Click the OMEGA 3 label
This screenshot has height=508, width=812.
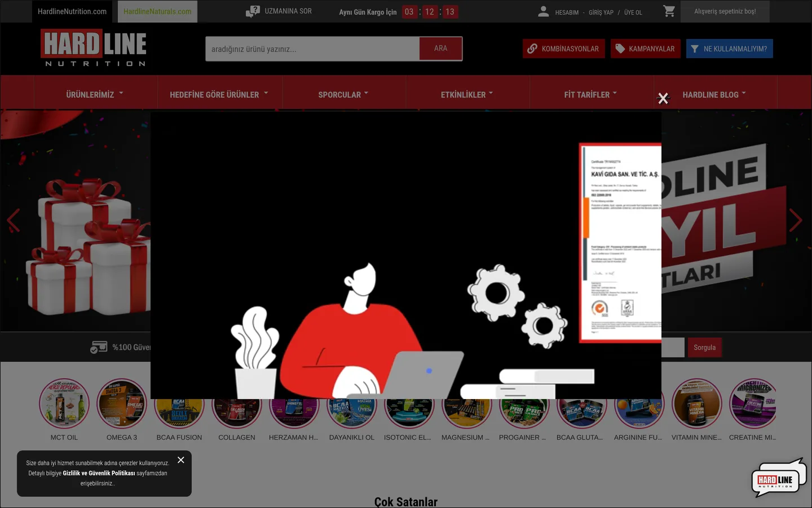click(122, 437)
